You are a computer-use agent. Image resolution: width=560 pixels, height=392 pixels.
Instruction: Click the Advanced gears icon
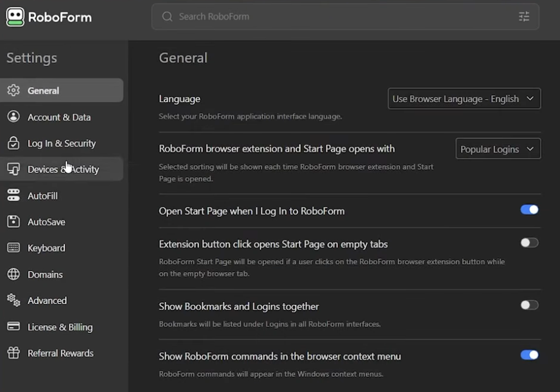[x=13, y=300]
